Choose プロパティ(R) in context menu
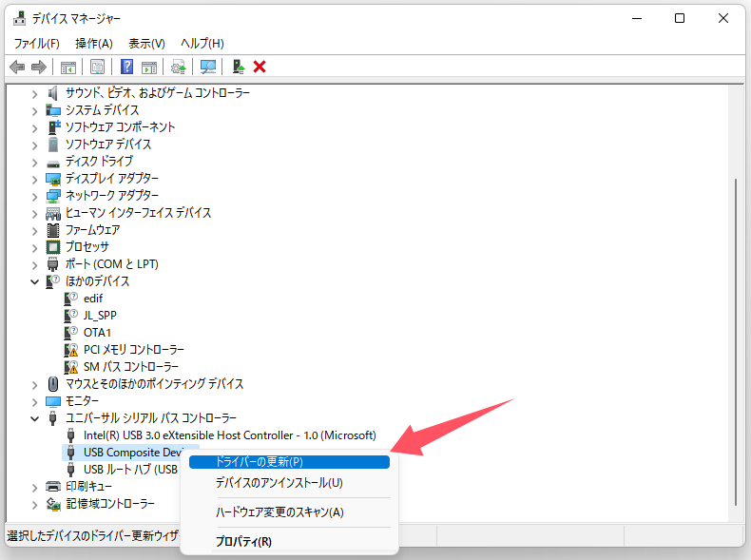Viewport: 751px width, 560px height. (289, 542)
